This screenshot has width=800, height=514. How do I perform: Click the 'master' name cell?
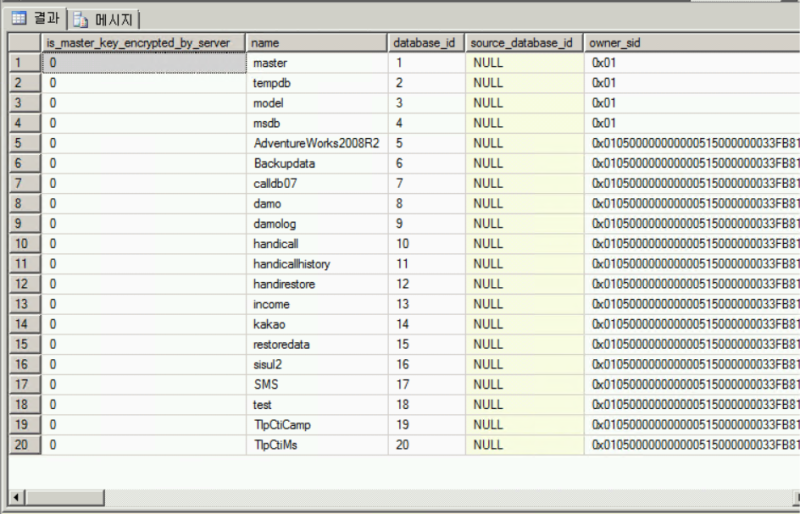(317, 63)
